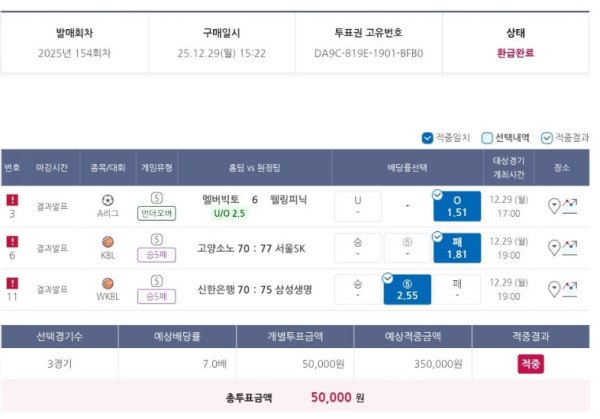This screenshot has height=419, width=600.
Task: Click the red alert icon for match 11
Action: (12, 284)
